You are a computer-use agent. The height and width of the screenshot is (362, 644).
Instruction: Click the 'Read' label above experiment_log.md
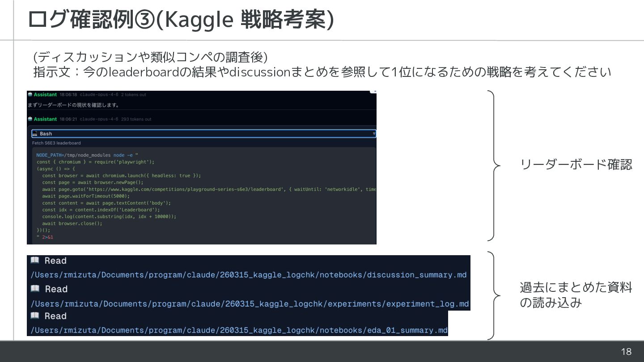tap(55, 289)
